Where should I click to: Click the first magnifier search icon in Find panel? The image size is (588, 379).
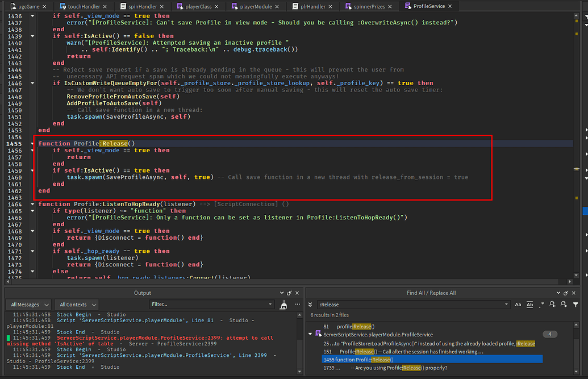tap(552, 304)
